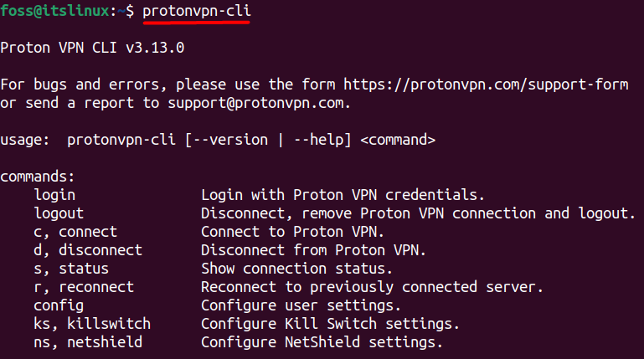Click the 's, status' command entry

point(71,269)
